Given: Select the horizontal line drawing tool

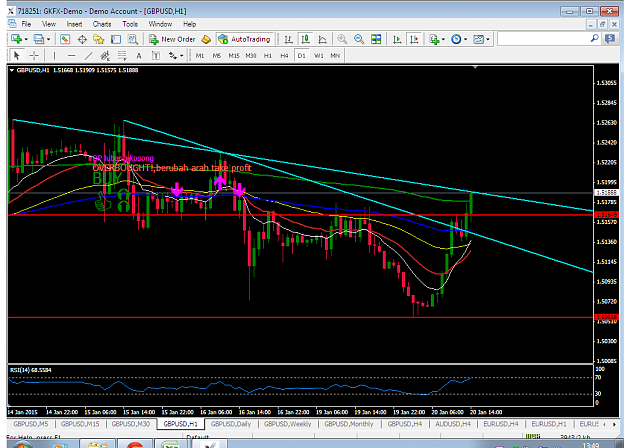Looking at the screenshot, I should (x=71, y=56).
